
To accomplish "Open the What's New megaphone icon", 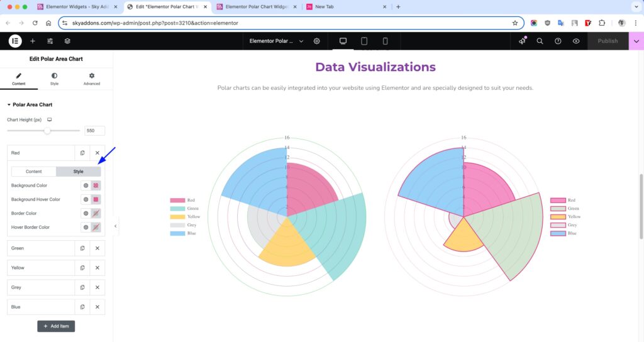I will tap(522, 41).
